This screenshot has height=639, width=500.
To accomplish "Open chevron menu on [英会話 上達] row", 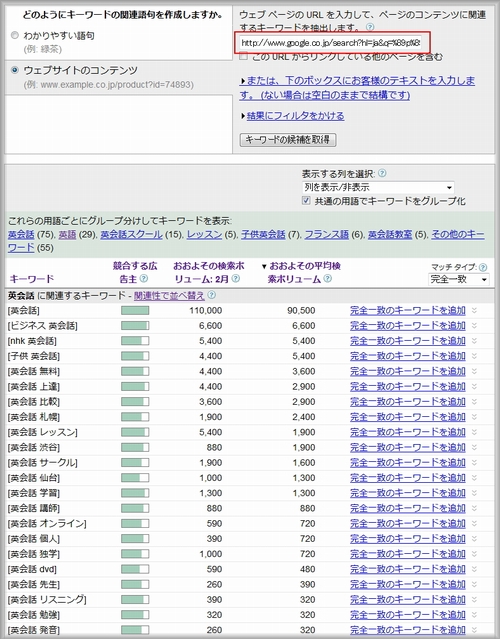I will 474,386.
